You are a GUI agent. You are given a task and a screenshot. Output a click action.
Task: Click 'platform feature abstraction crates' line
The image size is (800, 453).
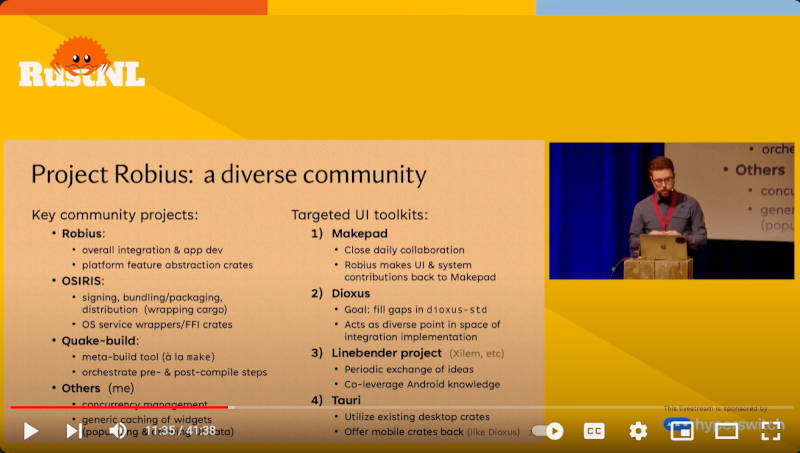pyautogui.click(x=167, y=265)
